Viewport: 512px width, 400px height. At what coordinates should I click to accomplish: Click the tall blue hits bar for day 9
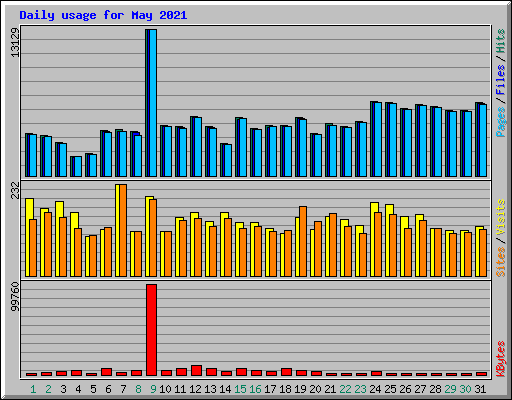pos(151,103)
